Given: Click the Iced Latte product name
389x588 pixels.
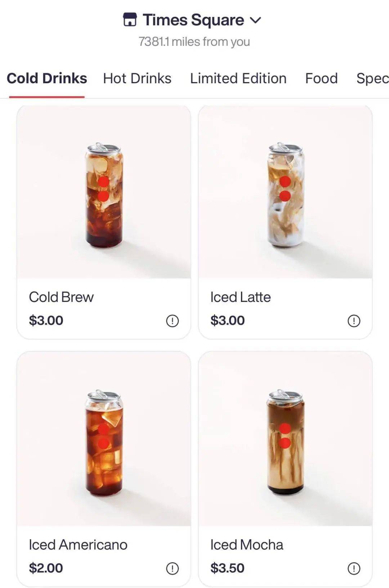Looking at the screenshot, I should [x=240, y=297].
